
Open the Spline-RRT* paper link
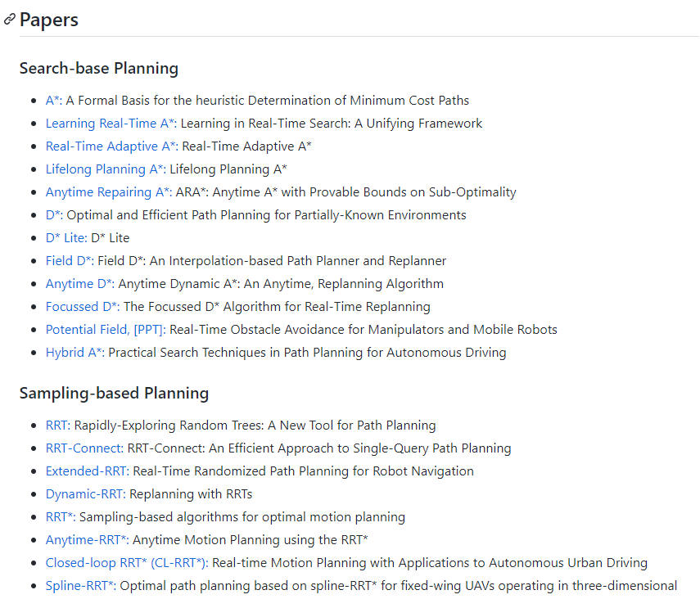(81, 586)
